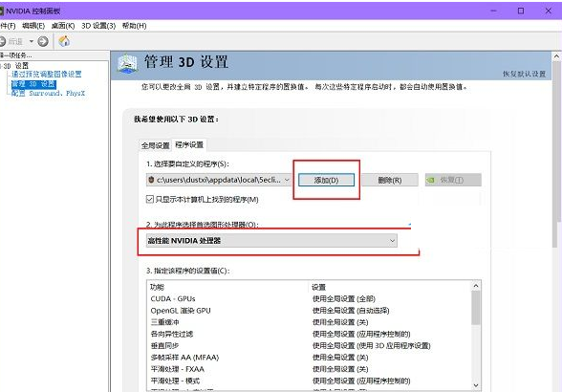Click the 删除(R) button
This screenshot has height=392, width=562.
pyautogui.click(x=390, y=180)
